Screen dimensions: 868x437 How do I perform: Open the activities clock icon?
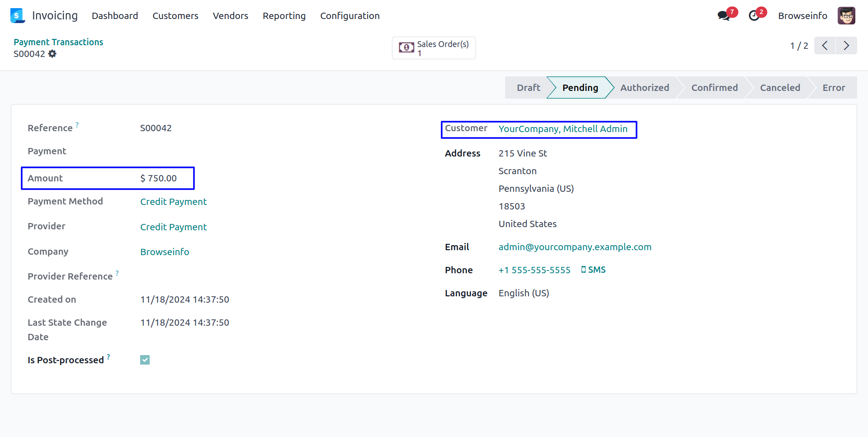pyautogui.click(x=754, y=16)
